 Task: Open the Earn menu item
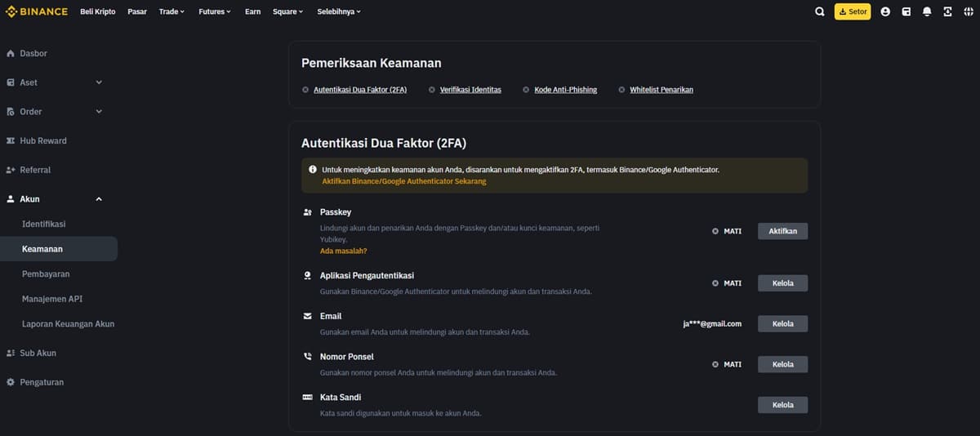(252, 11)
